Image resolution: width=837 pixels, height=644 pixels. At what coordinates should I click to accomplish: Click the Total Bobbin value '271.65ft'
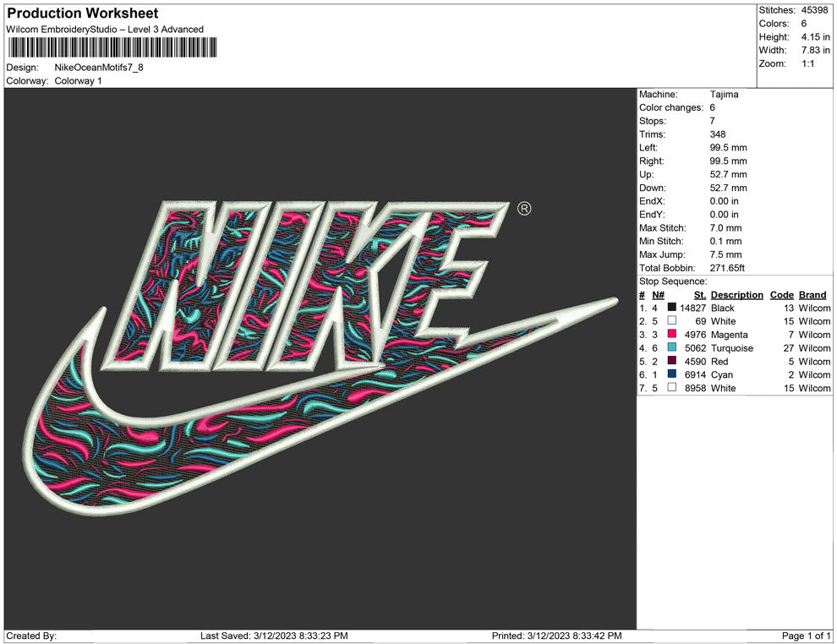click(727, 267)
